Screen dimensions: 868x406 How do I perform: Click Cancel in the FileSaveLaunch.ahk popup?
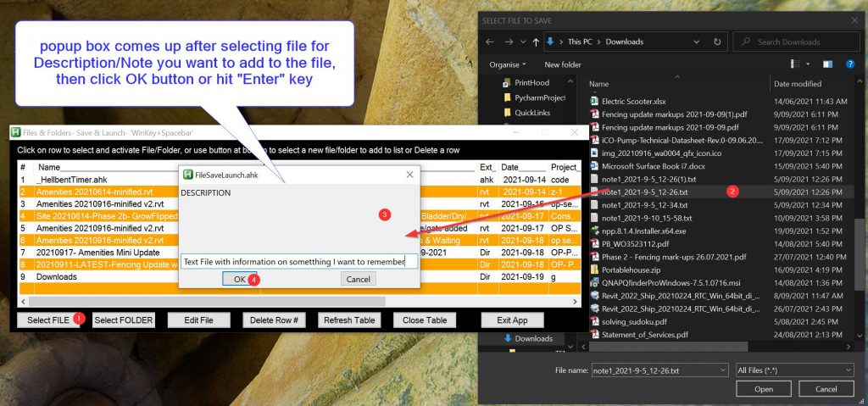coord(359,279)
